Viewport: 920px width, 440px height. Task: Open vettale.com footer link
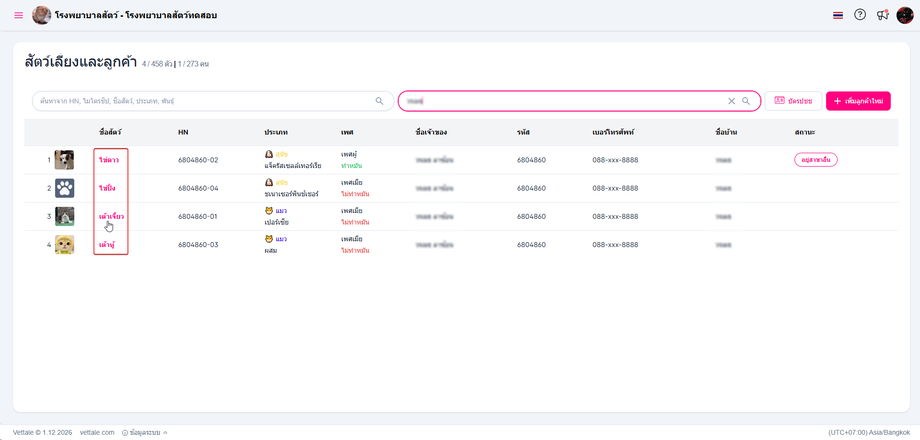tap(97, 432)
